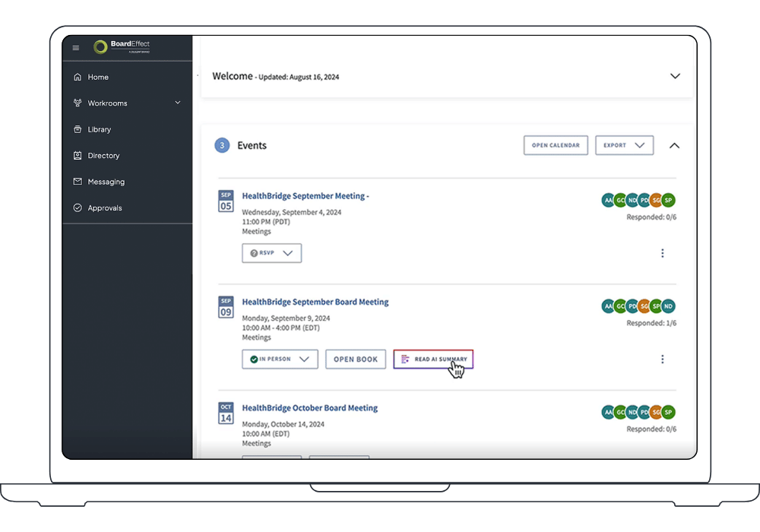Click 'Responded: 0/6' for October Board Meeting
This screenshot has width=760, height=532.
click(651, 429)
